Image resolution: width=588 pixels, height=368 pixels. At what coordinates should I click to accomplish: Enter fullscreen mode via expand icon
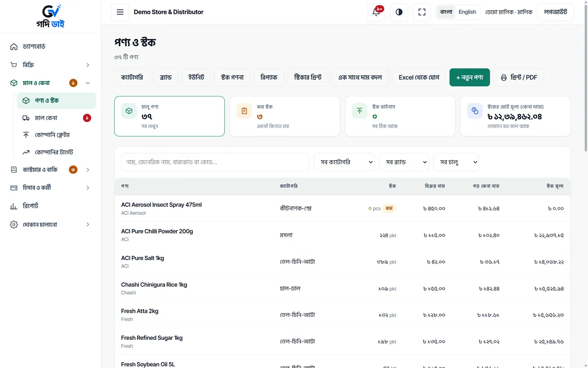pos(422,12)
